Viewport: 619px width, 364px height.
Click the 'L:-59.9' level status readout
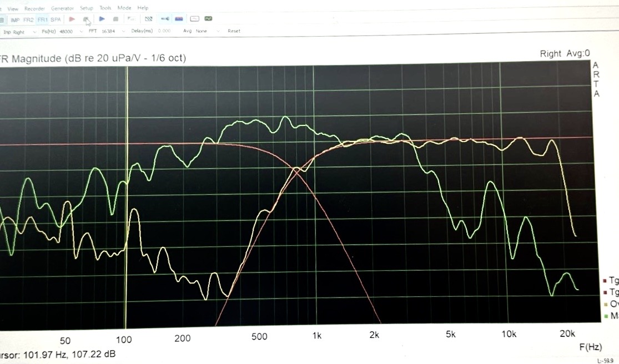click(605, 361)
